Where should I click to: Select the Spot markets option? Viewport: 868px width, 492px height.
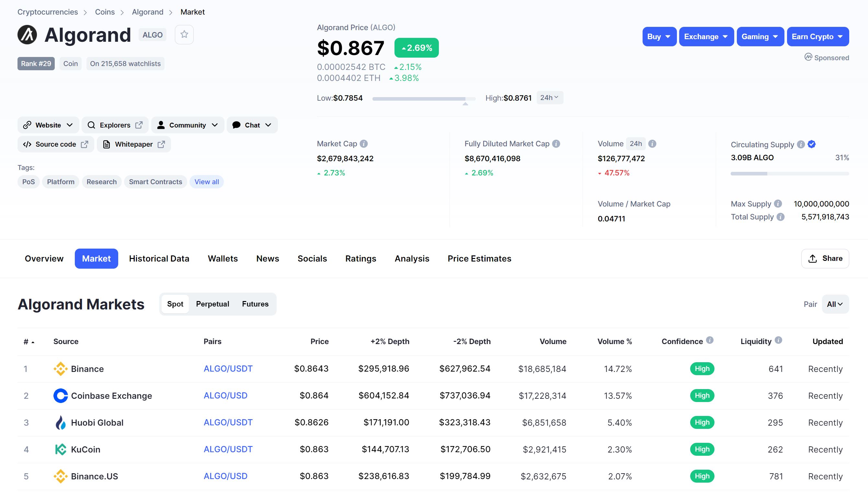coord(175,304)
